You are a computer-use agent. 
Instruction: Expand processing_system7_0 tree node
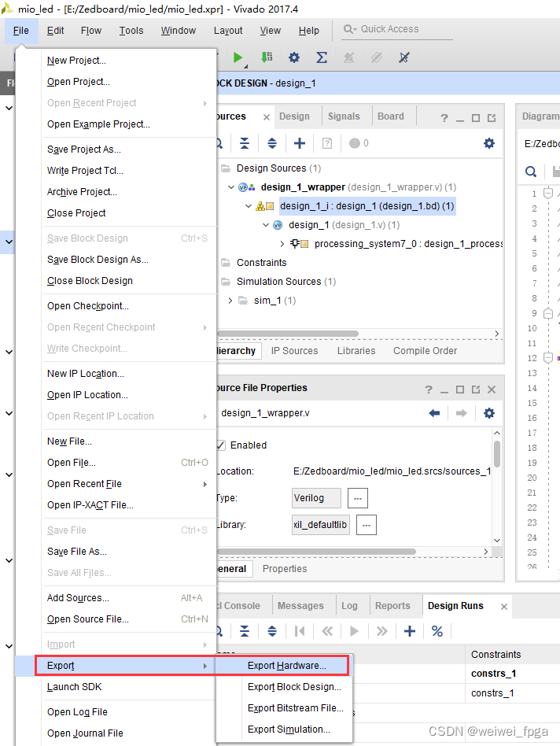[282, 244]
